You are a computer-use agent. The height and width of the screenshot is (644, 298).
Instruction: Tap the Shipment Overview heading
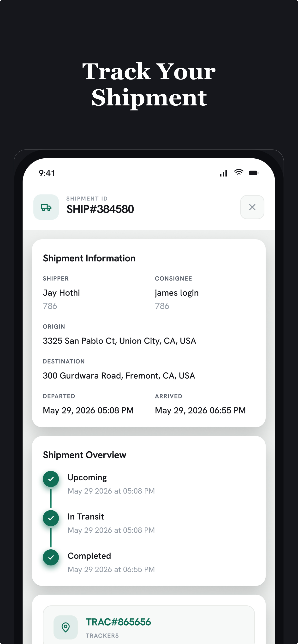click(x=84, y=455)
